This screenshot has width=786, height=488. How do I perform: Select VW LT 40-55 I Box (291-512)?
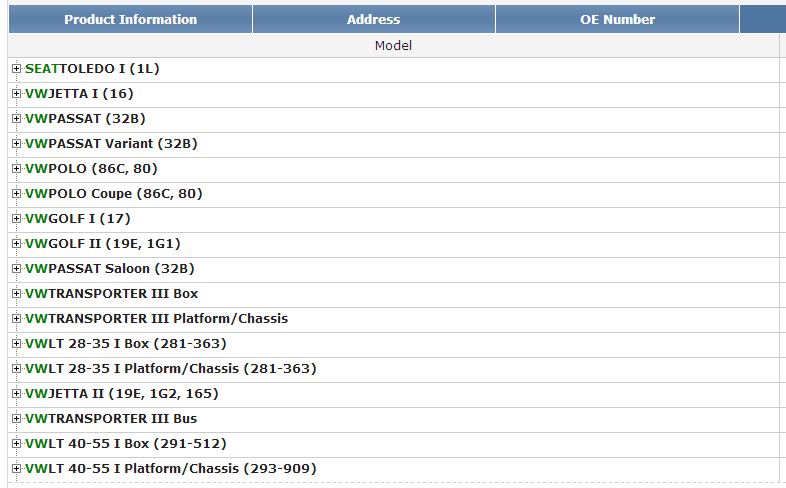pos(125,444)
